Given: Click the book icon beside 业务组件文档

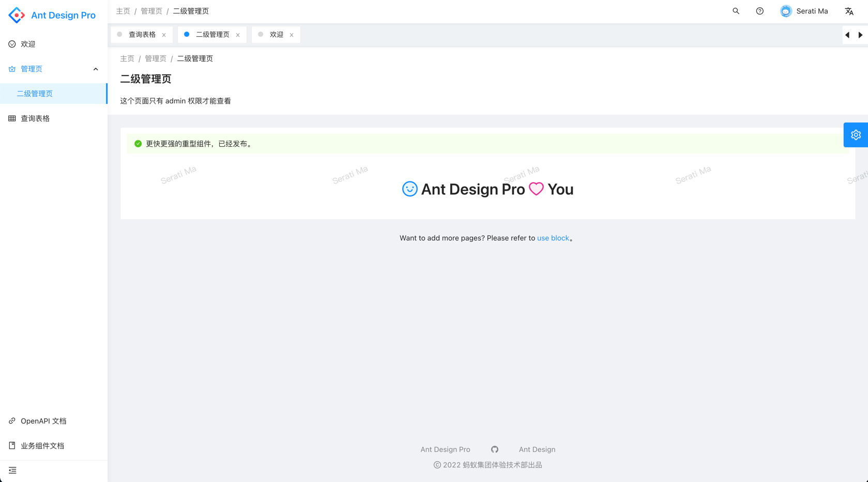Looking at the screenshot, I should pyautogui.click(x=12, y=445).
